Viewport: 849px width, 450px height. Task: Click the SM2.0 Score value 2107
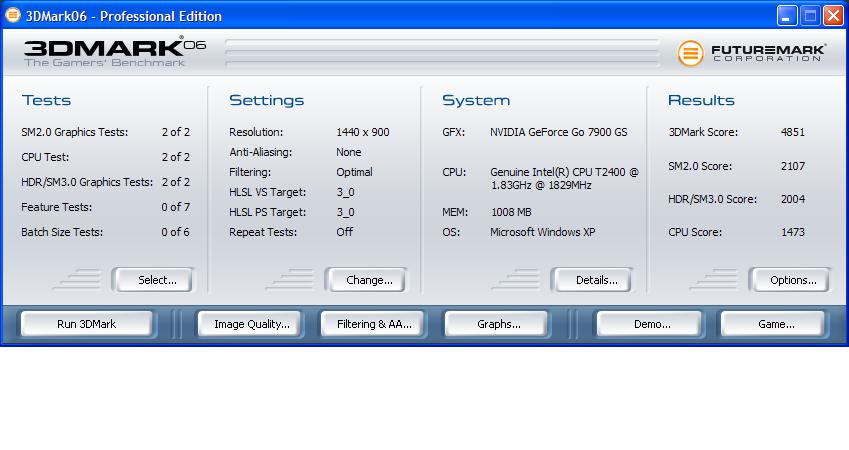tap(793, 166)
